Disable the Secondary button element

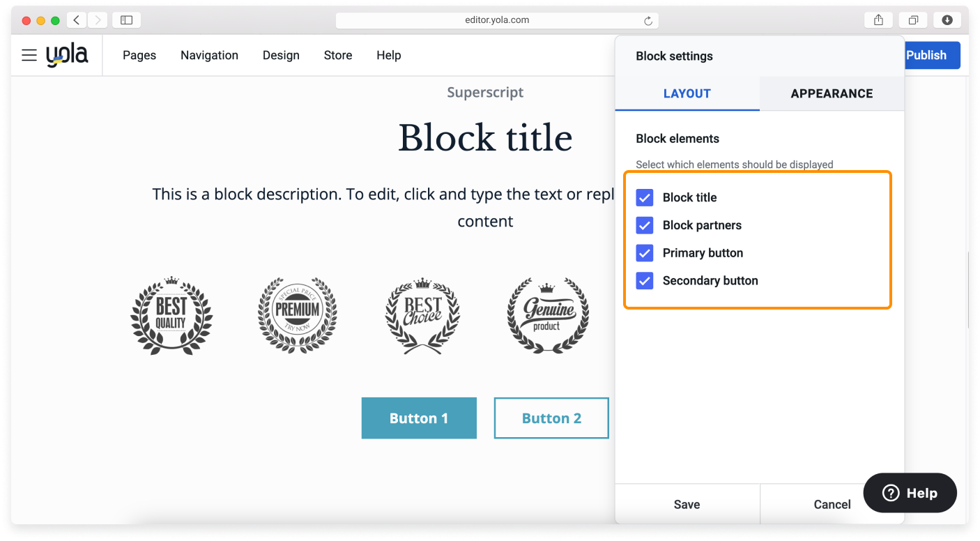[x=644, y=280]
